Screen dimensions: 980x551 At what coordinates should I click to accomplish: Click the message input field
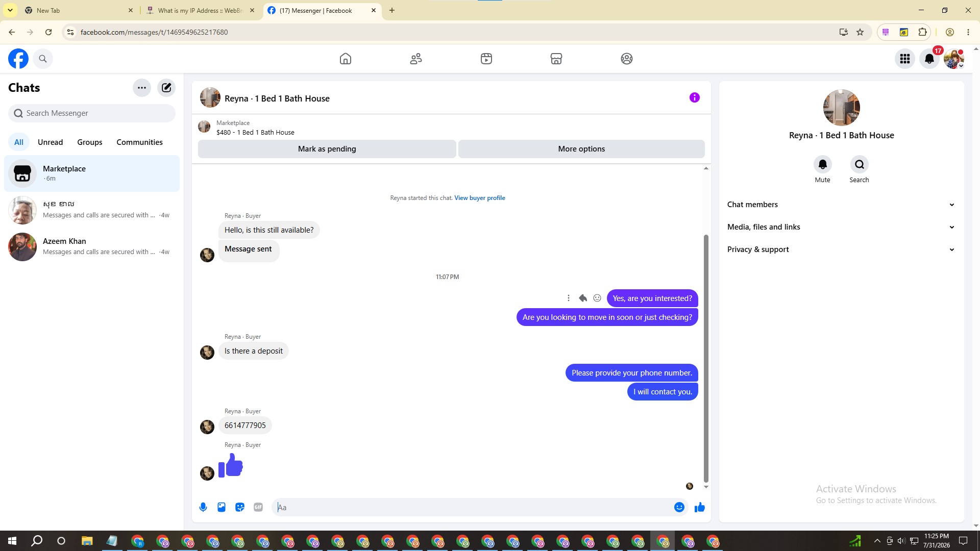tap(474, 507)
